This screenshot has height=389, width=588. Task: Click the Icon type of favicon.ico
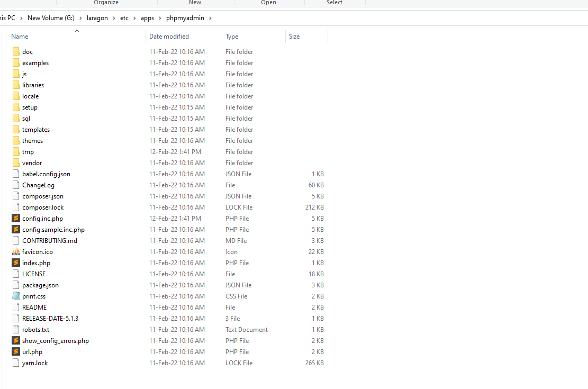tap(231, 252)
